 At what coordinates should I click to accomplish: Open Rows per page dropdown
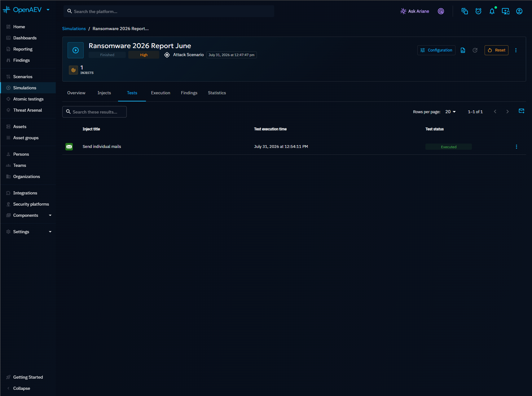[x=450, y=112]
